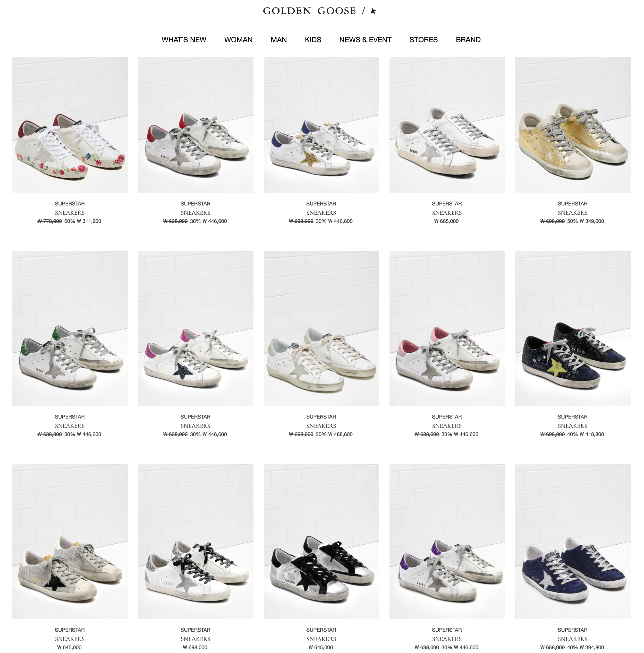Select the green glitter heel sneaker
644x653 pixels.
pyautogui.click(x=70, y=328)
